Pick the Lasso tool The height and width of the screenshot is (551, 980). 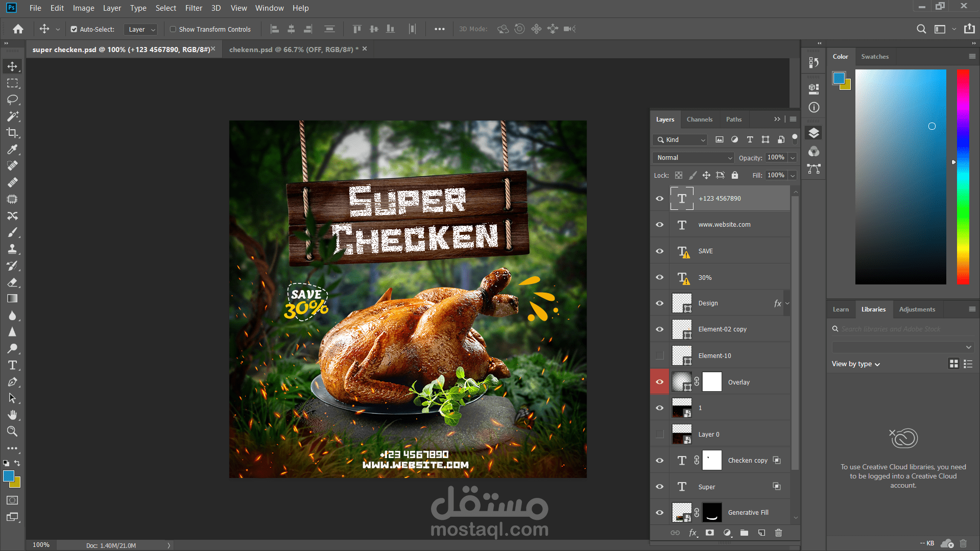pos(12,100)
